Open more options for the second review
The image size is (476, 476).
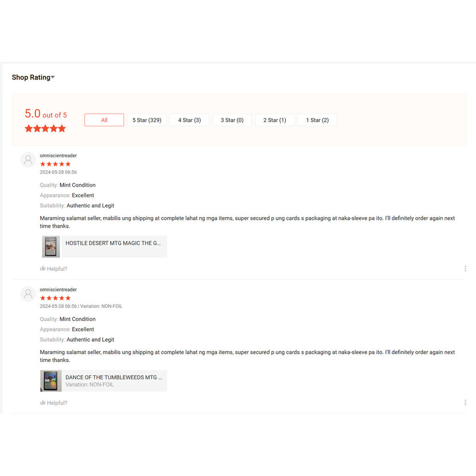point(465,403)
